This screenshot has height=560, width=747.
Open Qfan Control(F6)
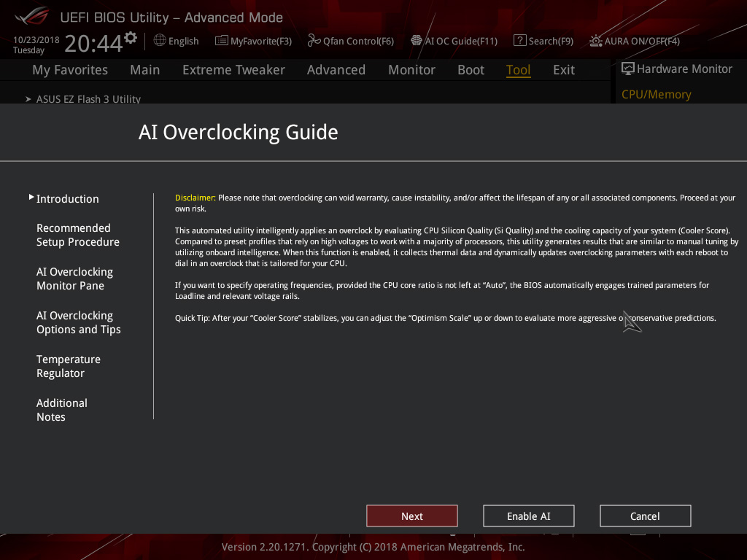[x=358, y=41]
